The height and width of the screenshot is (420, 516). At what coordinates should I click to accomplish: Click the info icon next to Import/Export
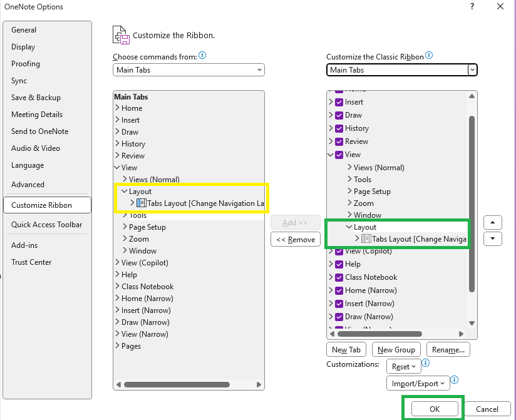point(455,380)
